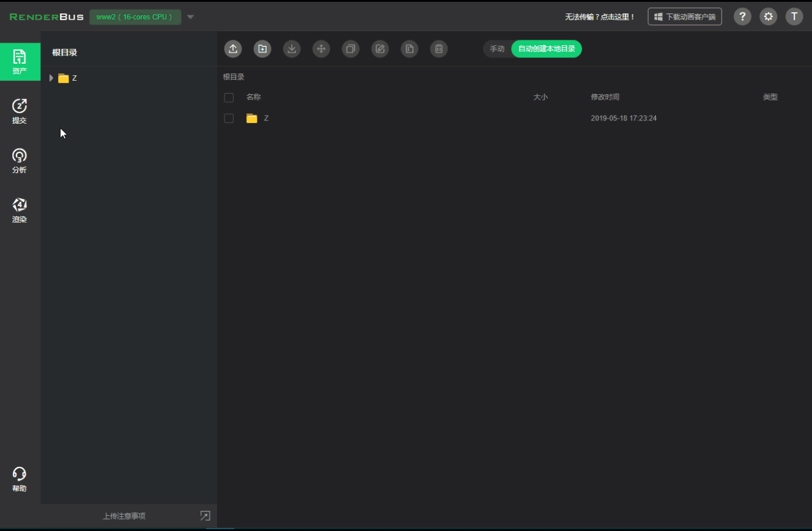
Task: Select the move icon in the toolbar
Action: (x=321, y=49)
